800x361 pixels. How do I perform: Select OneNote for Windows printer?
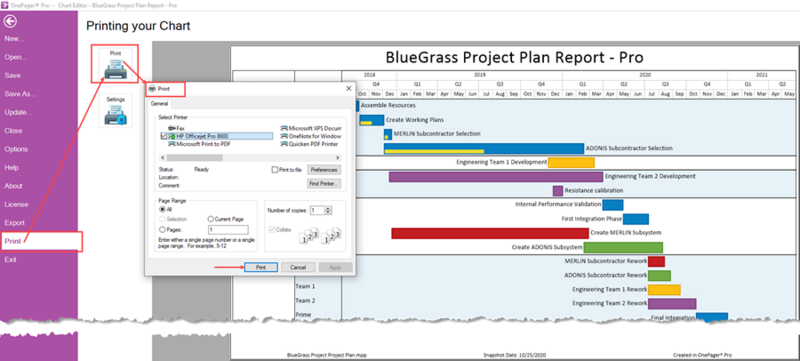pos(311,136)
